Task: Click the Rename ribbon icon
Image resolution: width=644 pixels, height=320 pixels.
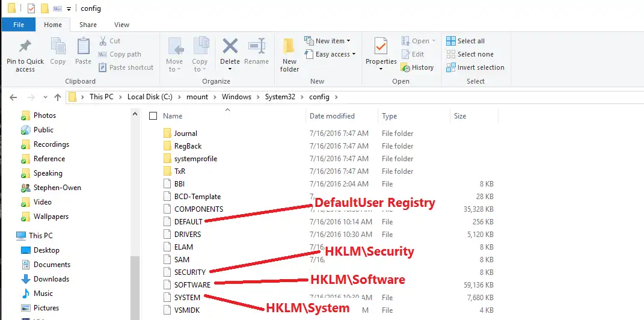Action: coord(256,46)
